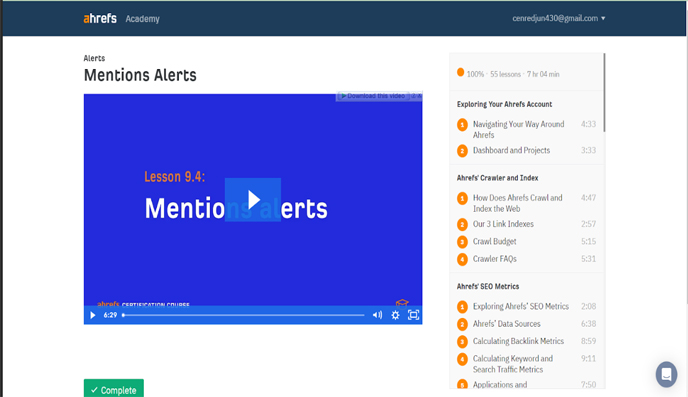Click the video progress seek bar
This screenshot has height=397, width=688.
coord(244,315)
